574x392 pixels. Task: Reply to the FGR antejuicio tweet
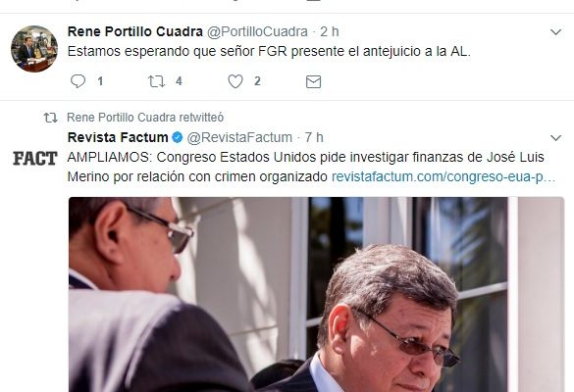point(78,80)
